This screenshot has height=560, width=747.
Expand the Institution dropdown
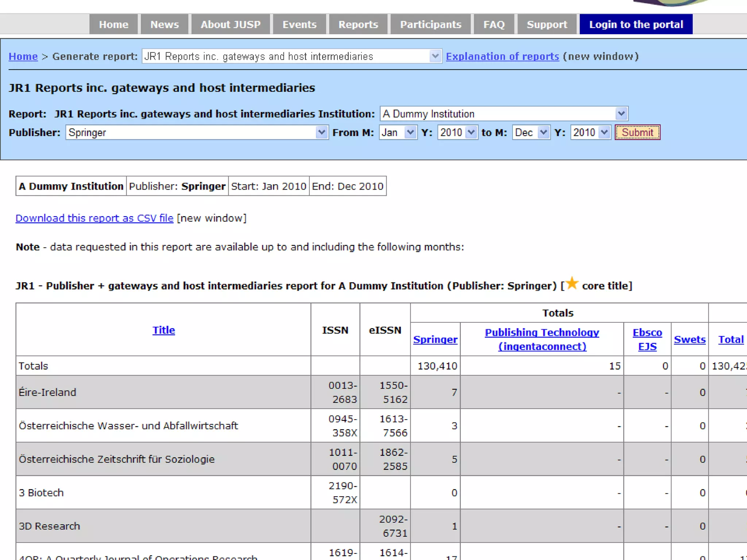click(x=503, y=114)
